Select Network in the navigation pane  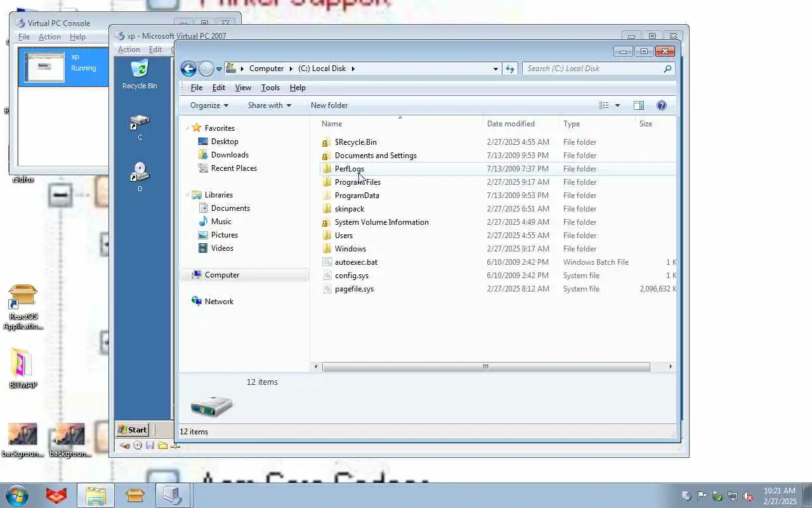219,302
